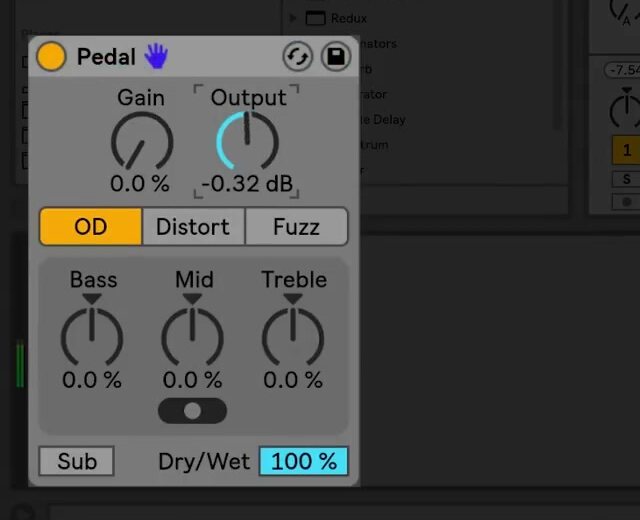Select the Gain 0.0 % value
640x520 pixels.
(140, 184)
